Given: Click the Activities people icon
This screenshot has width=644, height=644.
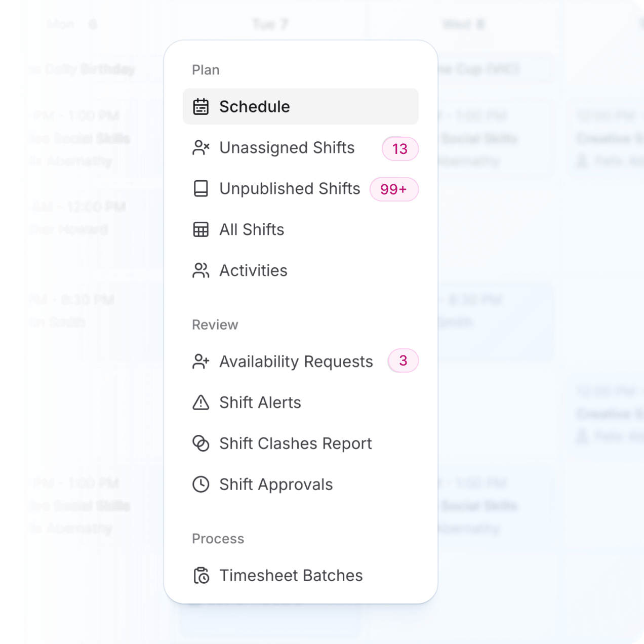Looking at the screenshot, I should point(201,270).
